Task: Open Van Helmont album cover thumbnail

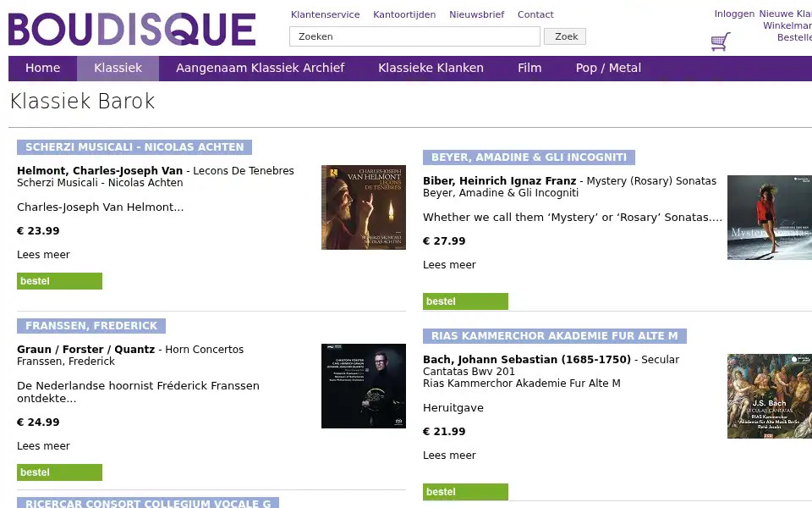Action: pos(364,207)
